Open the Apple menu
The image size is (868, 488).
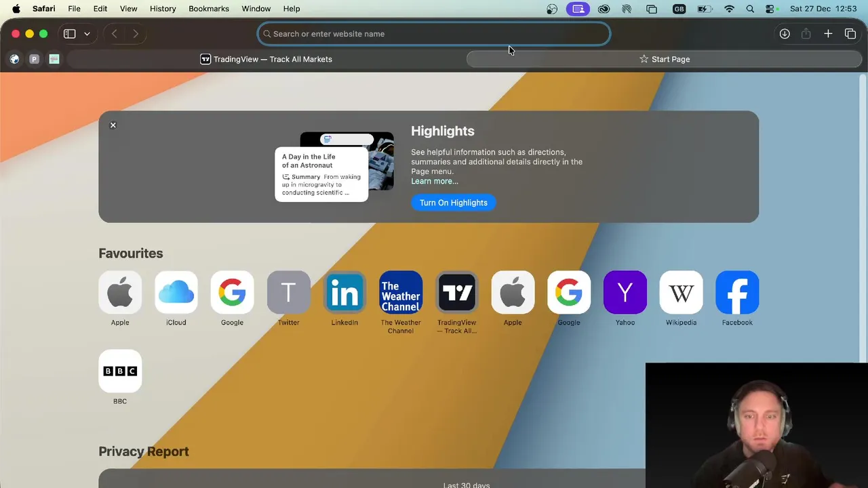(x=16, y=9)
